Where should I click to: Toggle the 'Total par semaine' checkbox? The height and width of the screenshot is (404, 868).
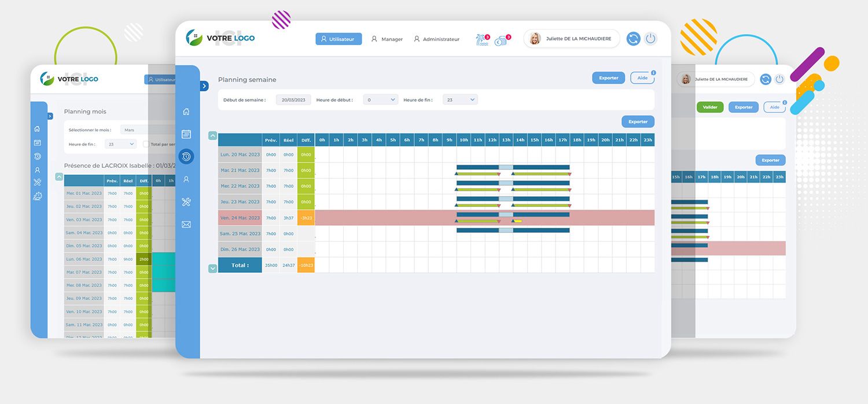pyautogui.click(x=146, y=144)
